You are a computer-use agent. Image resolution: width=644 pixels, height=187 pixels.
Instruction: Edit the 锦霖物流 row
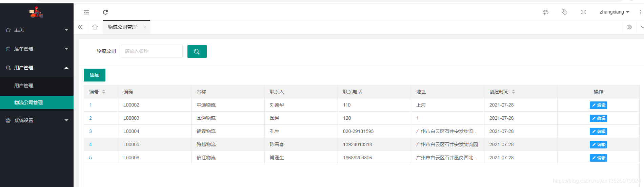pyautogui.click(x=598, y=132)
